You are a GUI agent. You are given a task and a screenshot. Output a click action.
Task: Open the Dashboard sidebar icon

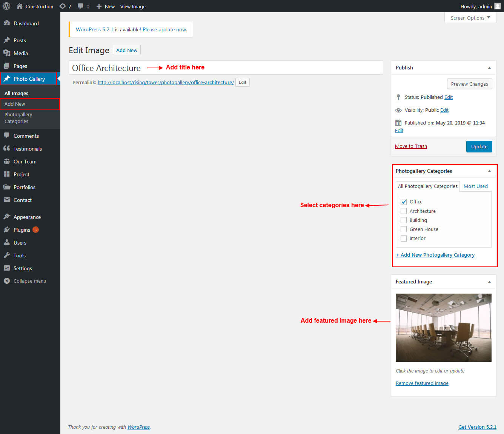pyautogui.click(x=7, y=23)
